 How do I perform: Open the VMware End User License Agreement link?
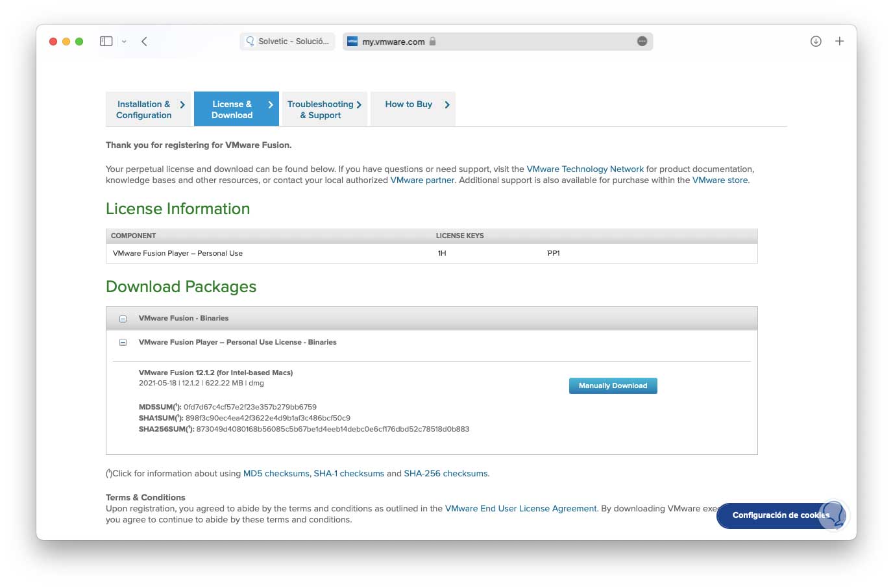tap(520, 508)
